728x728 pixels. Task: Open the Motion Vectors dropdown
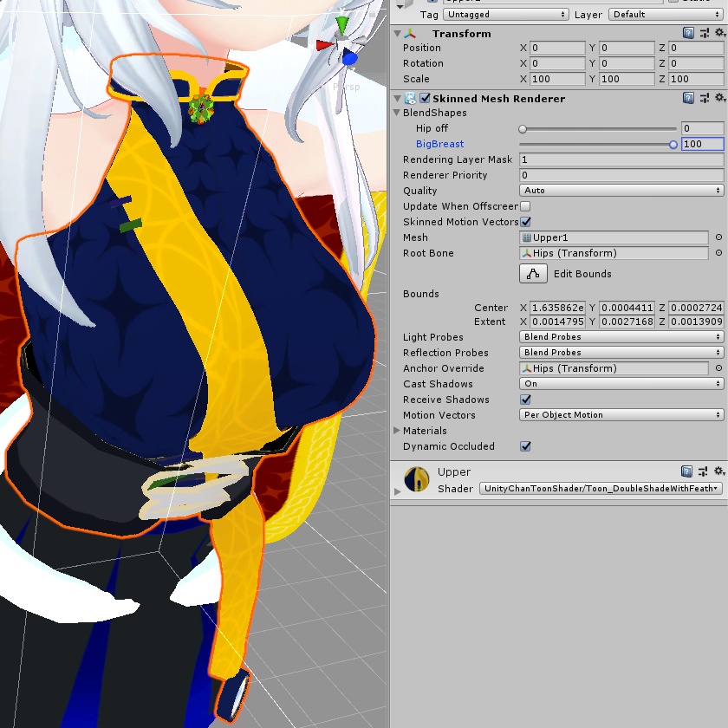(621, 414)
